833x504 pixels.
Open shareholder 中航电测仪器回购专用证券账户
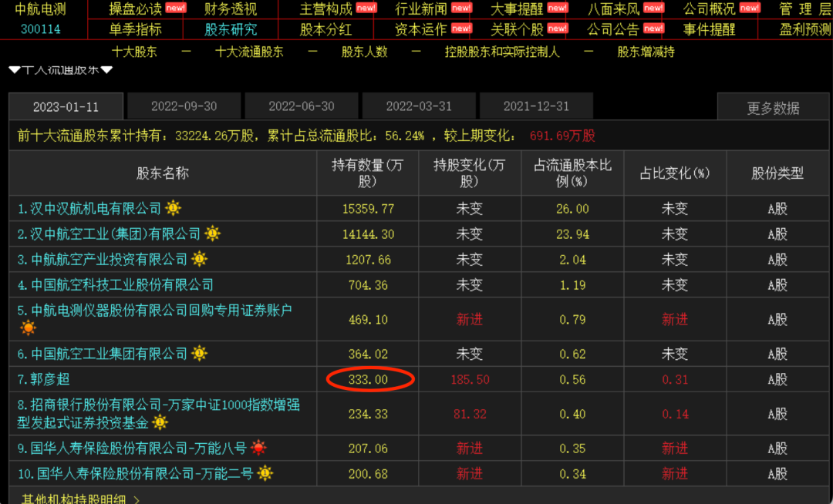click(154, 311)
